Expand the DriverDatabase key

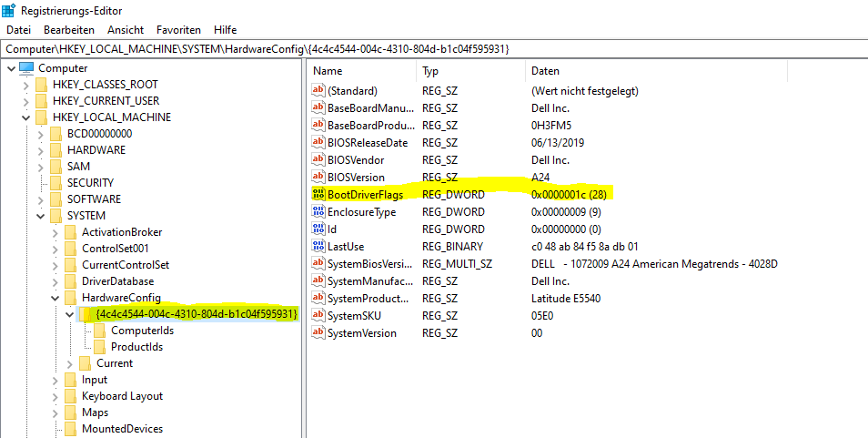pyautogui.click(x=55, y=281)
